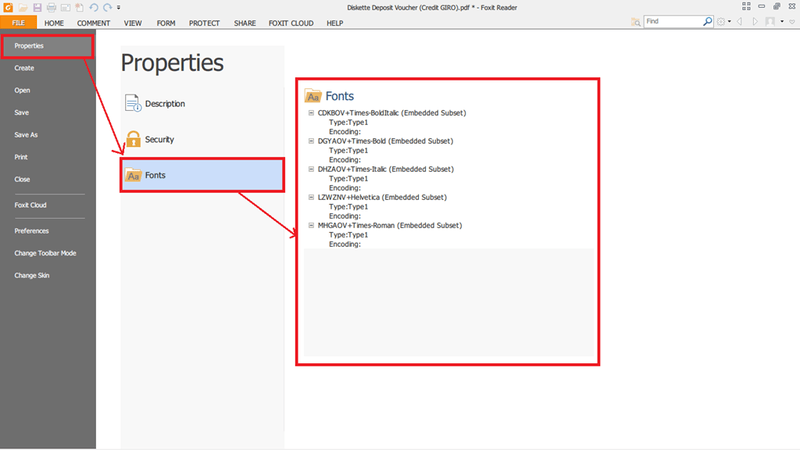Open the FILE ribbon tab
The image size is (800, 450).
[18, 22]
